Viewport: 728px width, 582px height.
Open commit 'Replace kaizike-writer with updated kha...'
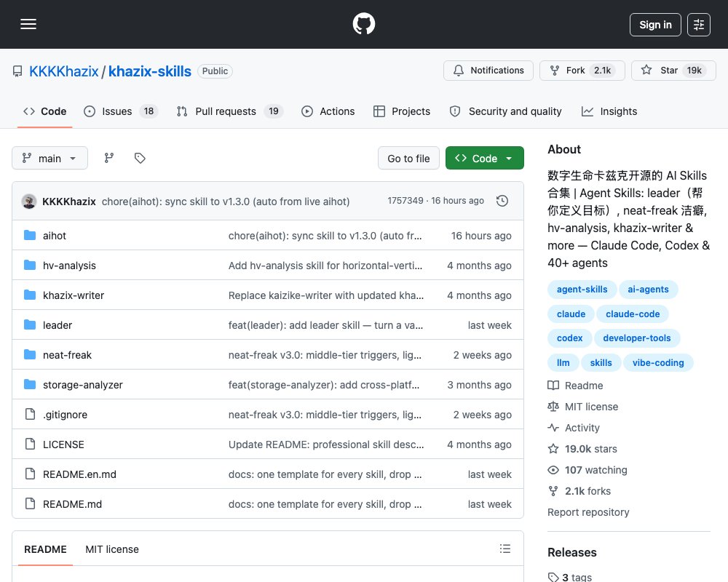[x=326, y=295]
